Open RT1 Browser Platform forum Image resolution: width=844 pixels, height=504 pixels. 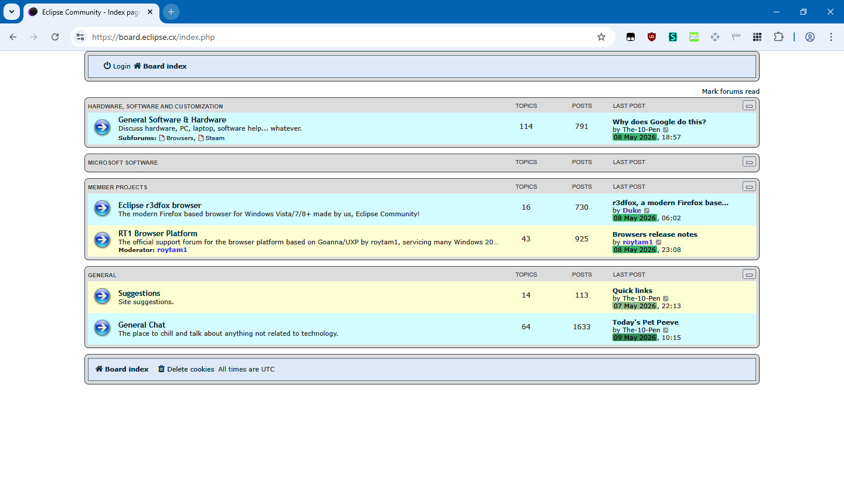pyautogui.click(x=158, y=233)
